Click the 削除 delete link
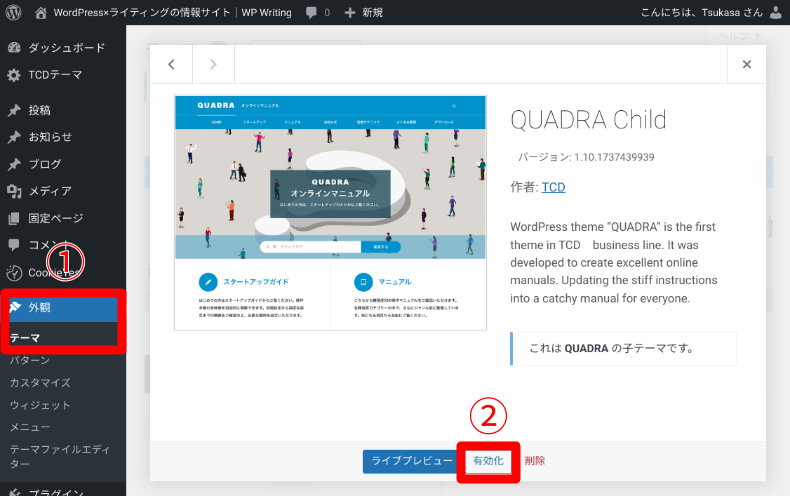 click(x=535, y=460)
